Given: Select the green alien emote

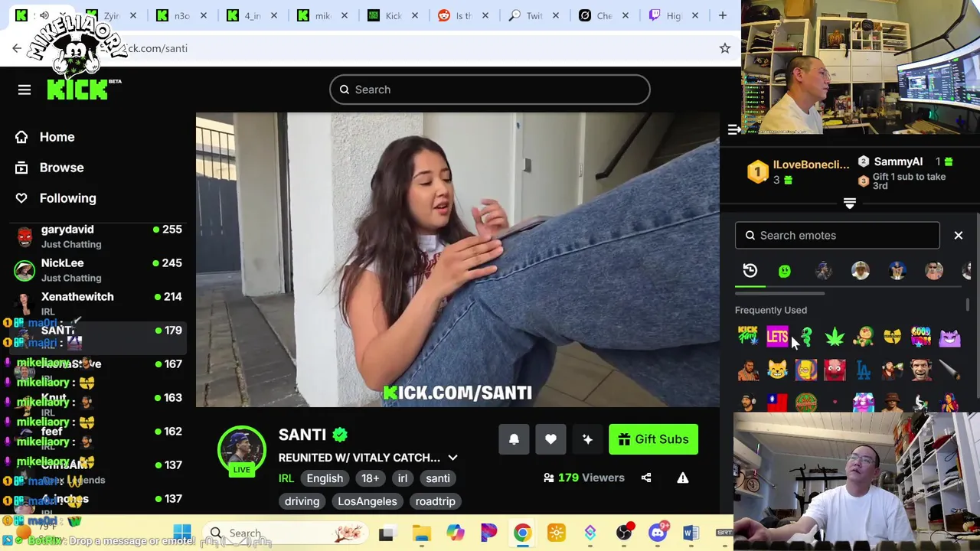Looking at the screenshot, I should tap(805, 337).
